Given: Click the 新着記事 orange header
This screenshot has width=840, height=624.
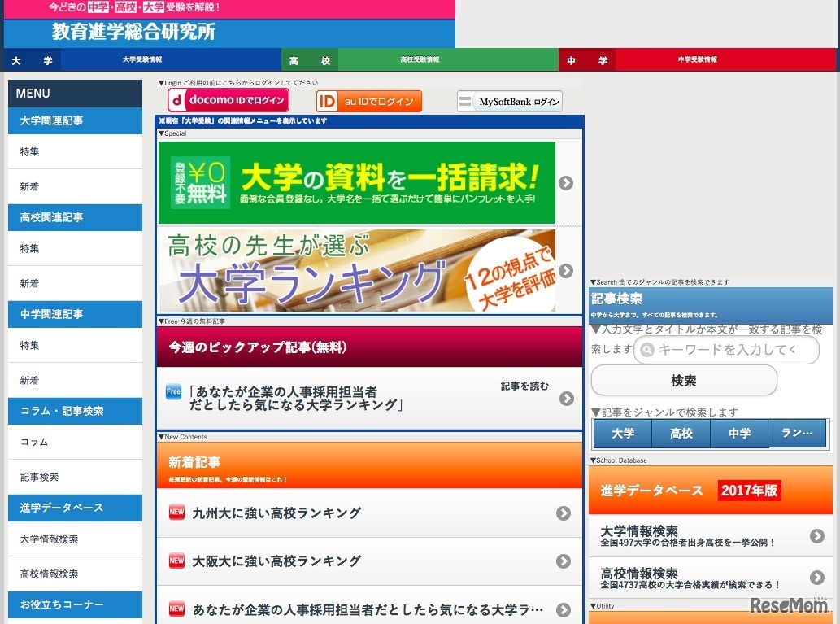Looking at the screenshot, I should 370,465.
